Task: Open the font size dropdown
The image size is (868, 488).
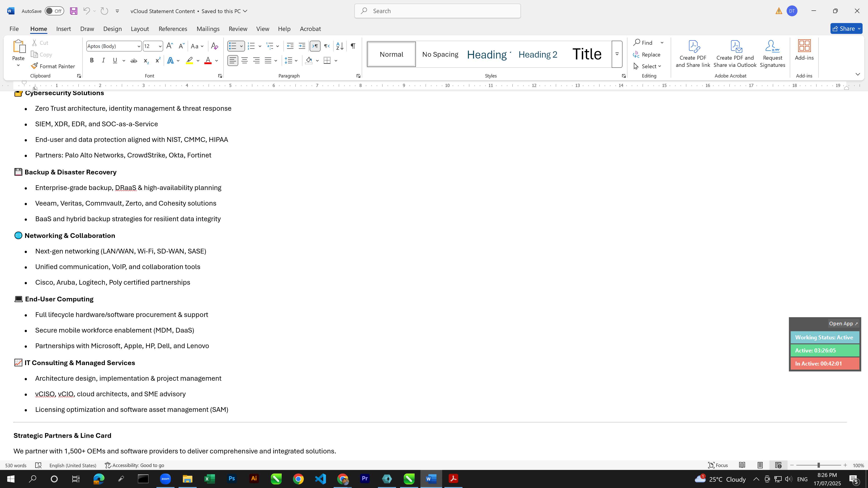Action: [160, 47]
